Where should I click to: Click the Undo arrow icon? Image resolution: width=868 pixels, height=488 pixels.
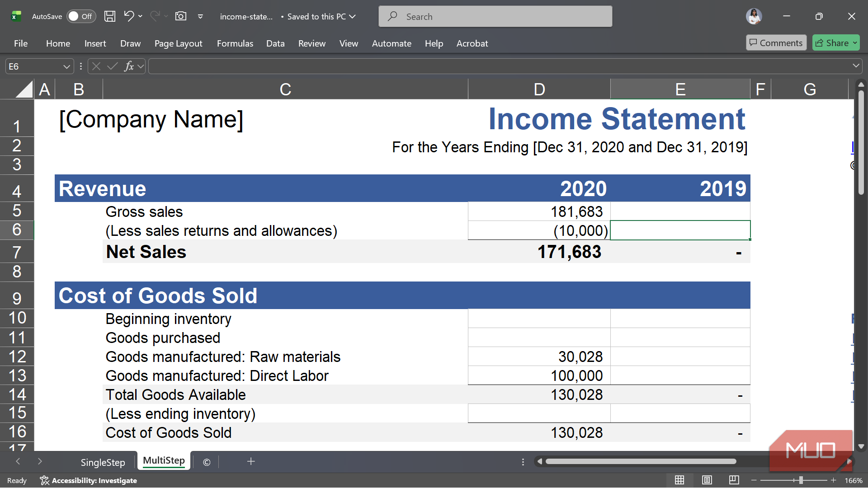[x=129, y=16]
